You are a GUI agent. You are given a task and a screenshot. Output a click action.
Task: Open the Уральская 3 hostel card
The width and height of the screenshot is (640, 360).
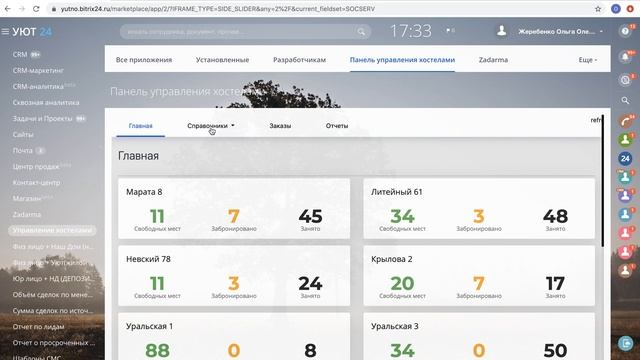point(479,336)
